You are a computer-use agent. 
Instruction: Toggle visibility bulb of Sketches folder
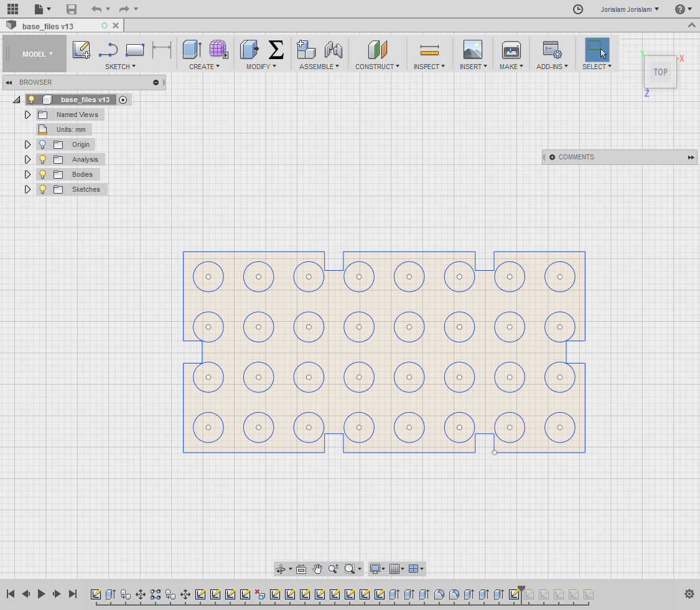(x=42, y=189)
